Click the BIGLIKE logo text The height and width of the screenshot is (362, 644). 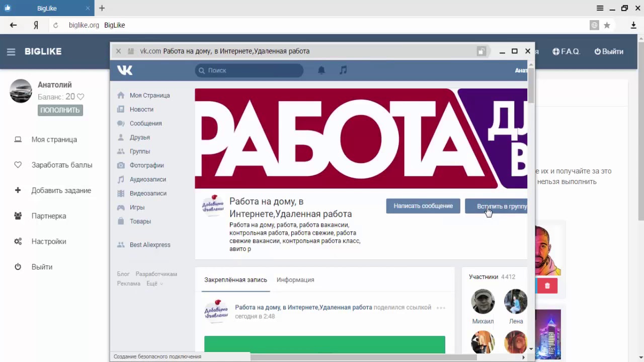[43, 51]
